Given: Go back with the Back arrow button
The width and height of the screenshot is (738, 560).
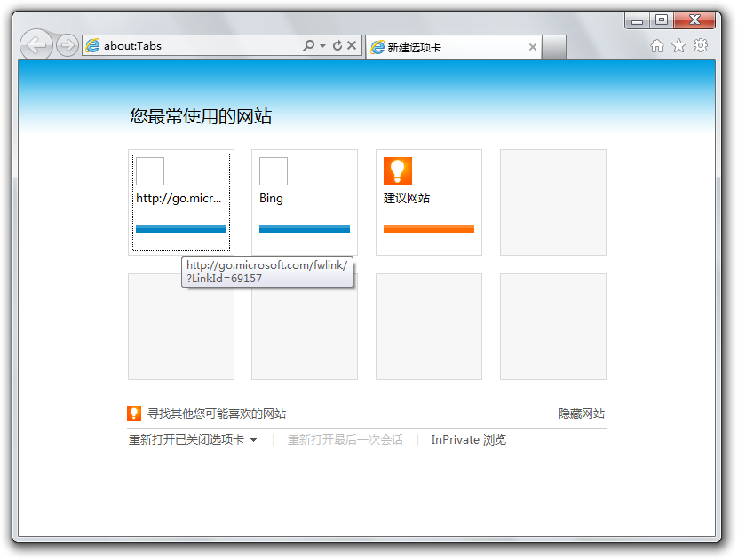Looking at the screenshot, I should [36, 45].
